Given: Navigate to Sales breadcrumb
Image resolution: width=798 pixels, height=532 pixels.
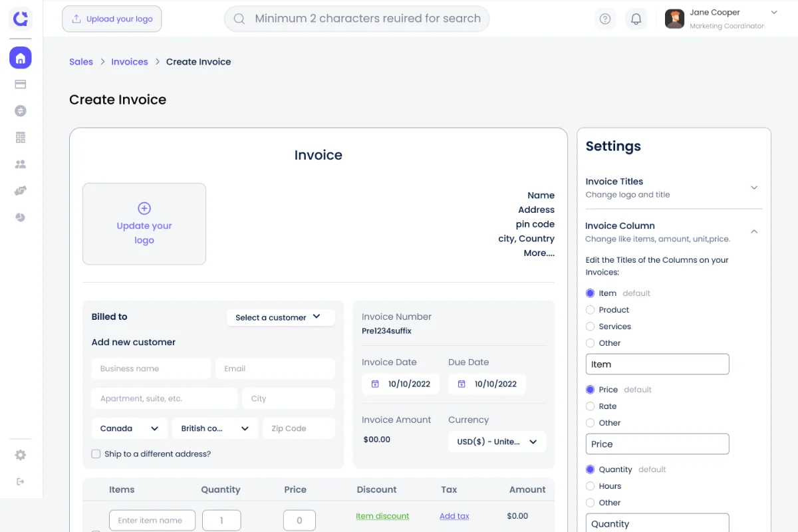Looking at the screenshot, I should point(81,62).
